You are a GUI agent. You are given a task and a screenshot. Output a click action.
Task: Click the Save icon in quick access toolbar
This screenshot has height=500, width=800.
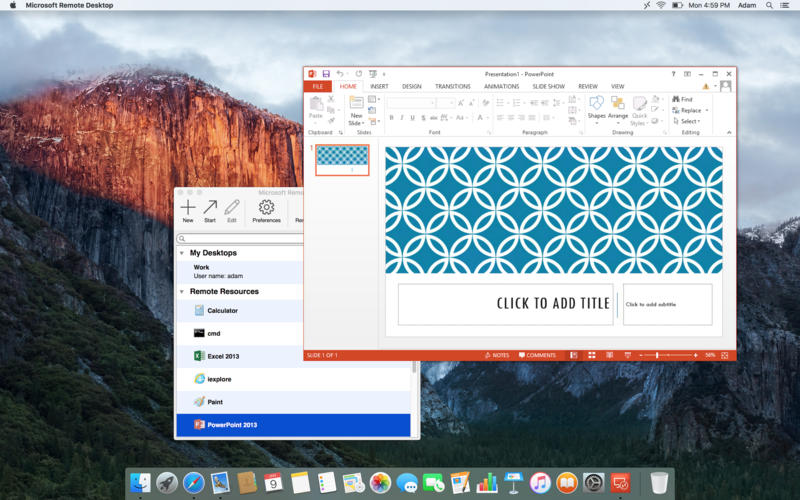point(326,74)
